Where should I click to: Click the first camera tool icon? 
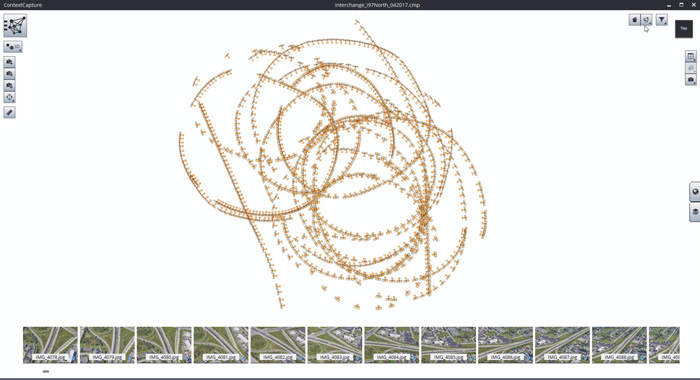click(x=9, y=62)
